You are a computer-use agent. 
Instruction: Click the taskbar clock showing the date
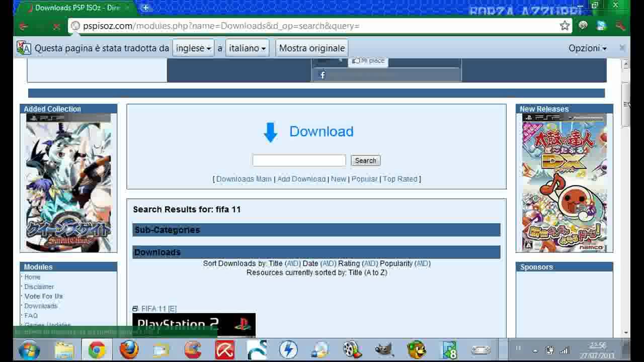click(x=598, y=350)
